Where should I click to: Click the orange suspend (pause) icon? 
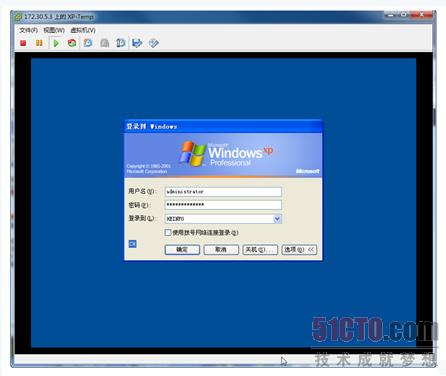[39, 43]
